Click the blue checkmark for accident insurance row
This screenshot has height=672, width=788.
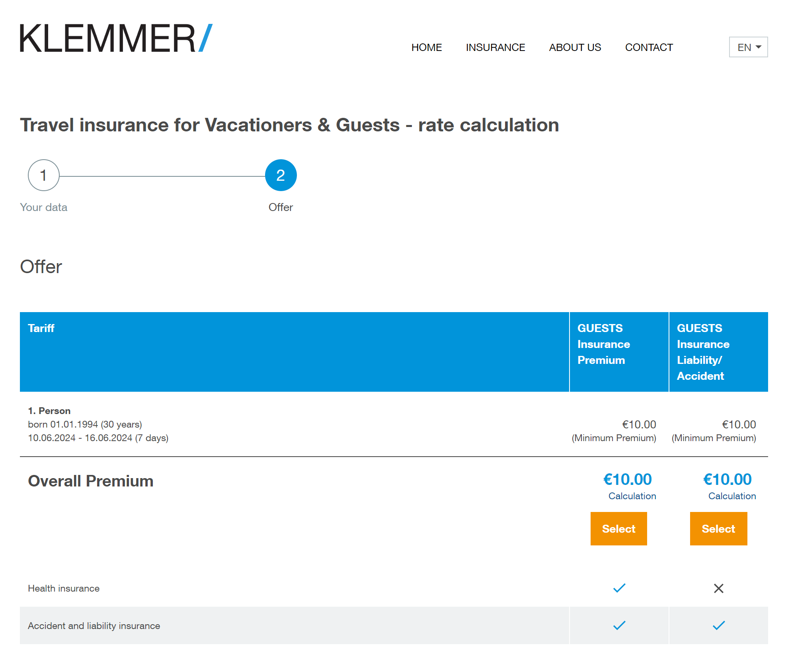coord(619,626)
